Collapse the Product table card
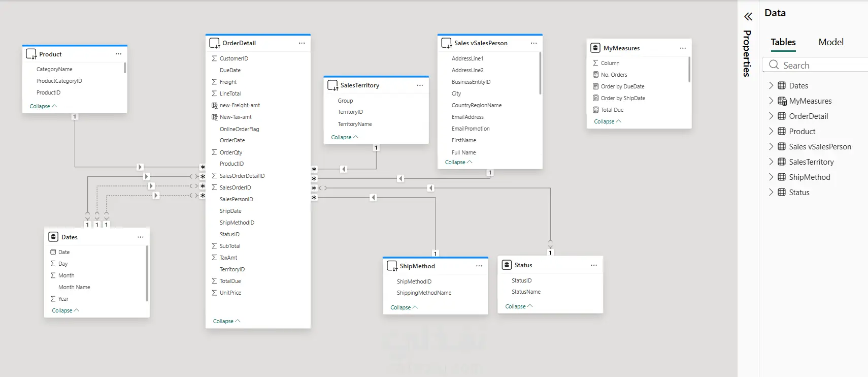Viewport: 868px width, 377px height. tap(43, 106)
